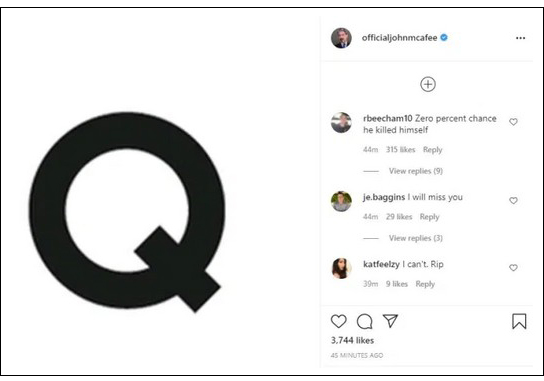Like je.baggins's comment heart
The image size is (544, 381).
click(513, 201)
